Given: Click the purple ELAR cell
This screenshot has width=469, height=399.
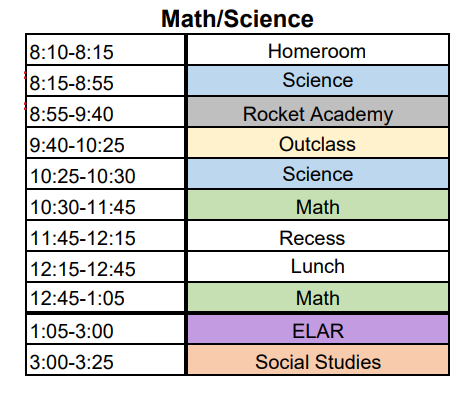Looking at the screenshot, I should coord(318,329).
